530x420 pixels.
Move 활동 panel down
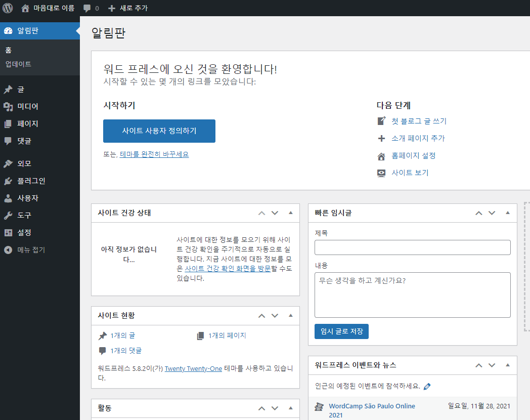click(x=275, y=408)
